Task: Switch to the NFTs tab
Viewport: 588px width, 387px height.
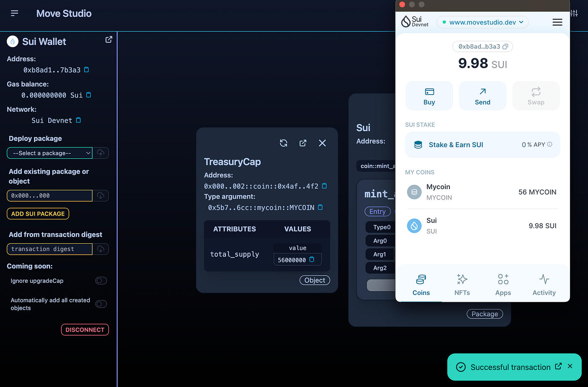Action: coord(462,285)
